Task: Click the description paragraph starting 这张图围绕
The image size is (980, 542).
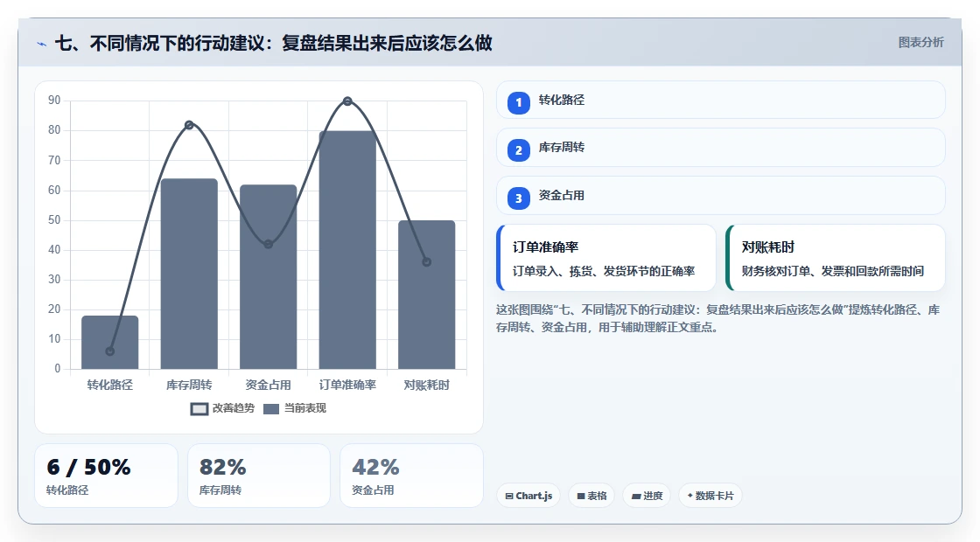Action: [x=718, y=318]
